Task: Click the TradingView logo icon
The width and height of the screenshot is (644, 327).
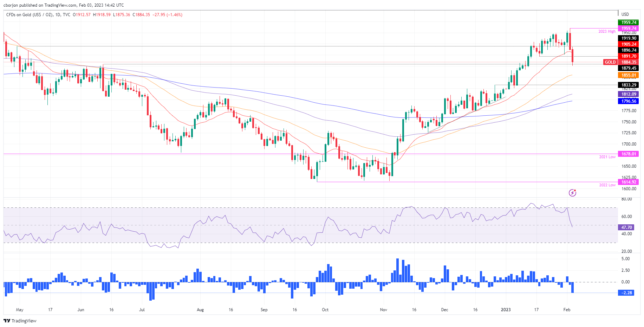Action: (x=7, y=321)
